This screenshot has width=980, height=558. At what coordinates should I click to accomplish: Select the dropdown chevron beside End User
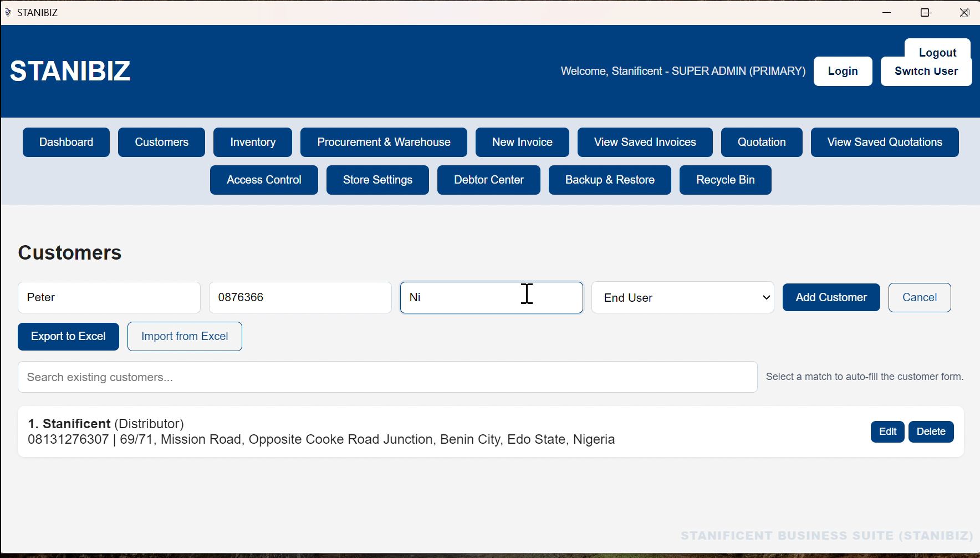pos(764,297)
